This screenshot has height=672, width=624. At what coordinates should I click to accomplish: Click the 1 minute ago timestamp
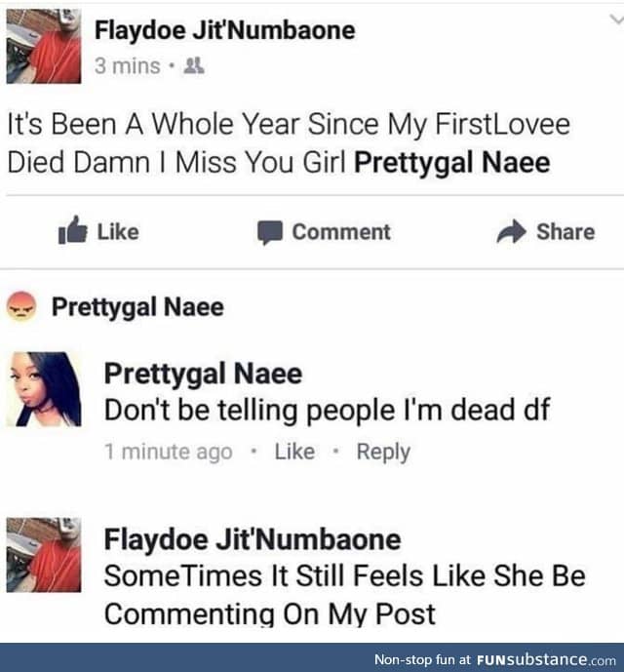[x=169, y=452]
